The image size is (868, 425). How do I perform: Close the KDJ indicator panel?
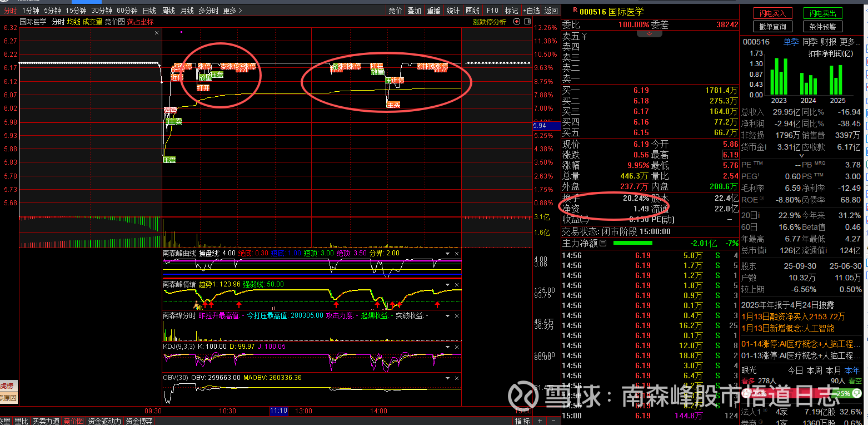coord(457,347)
